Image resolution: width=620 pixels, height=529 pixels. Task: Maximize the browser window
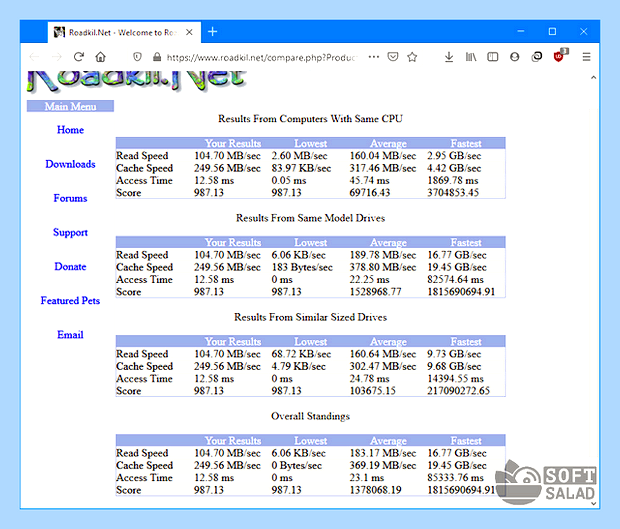[x=552, y=31]
